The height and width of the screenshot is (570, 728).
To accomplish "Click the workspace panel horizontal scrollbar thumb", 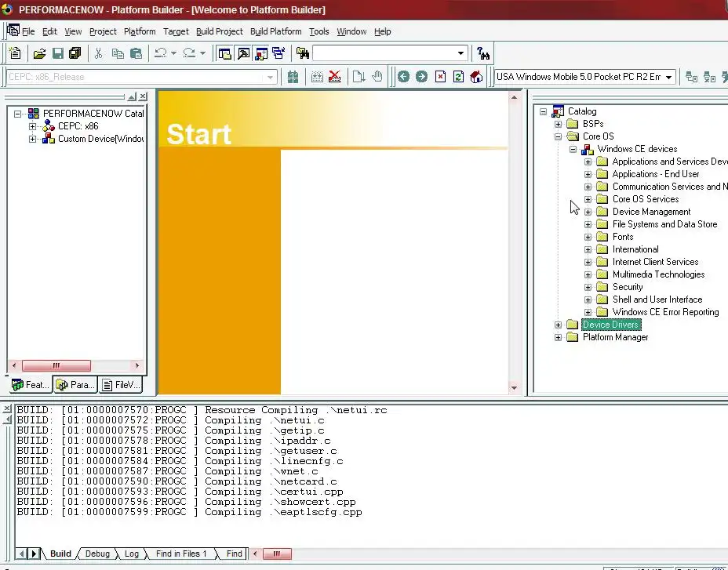I will 56,366.
